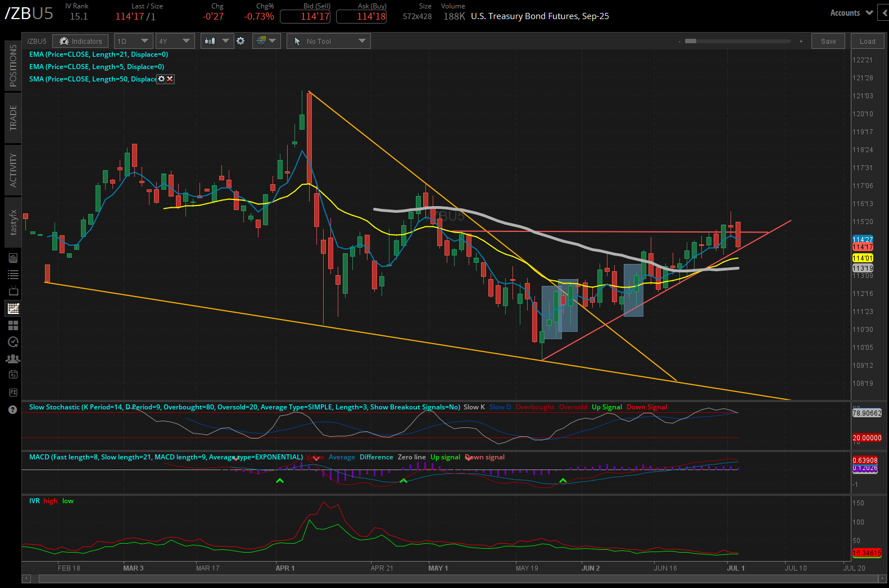This screenshot has height=588, width=889.
Task: Click the 0.63908 MACD value label
Action: (865, 461)
